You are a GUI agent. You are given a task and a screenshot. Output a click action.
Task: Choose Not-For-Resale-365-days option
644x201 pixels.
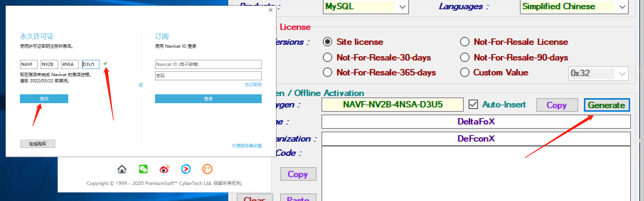328,73
